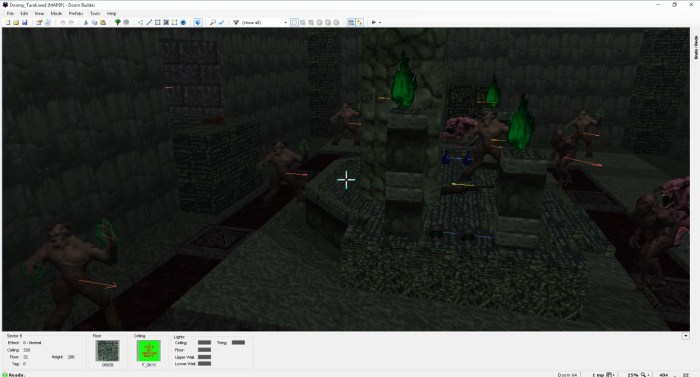Open the Prefabs menu
This screenshot has height=377, width=700.
(76, 13)
